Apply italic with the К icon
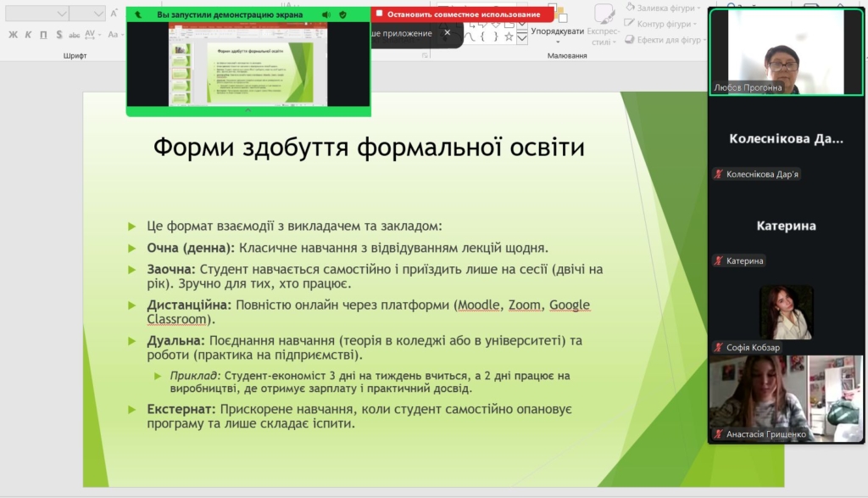Viewport: 868px width, 498px height. 28,35
